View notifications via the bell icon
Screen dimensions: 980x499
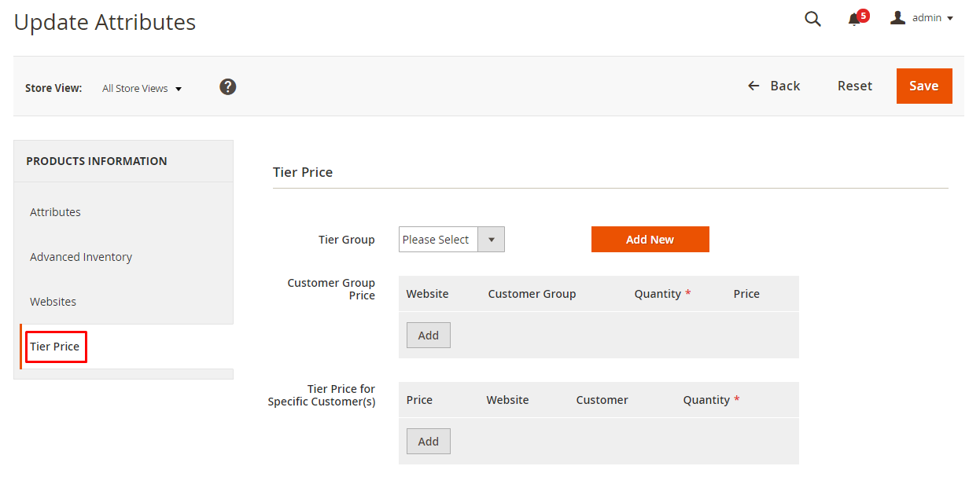pos(854,20)
